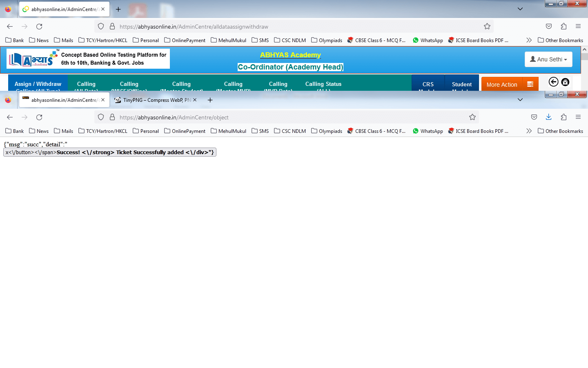Open new tab next to the TinyPNG tab

(210, 100)
